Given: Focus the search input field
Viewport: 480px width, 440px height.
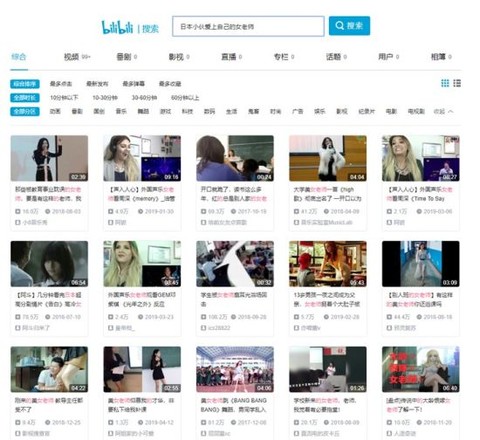Looking at the screenshot, I should 248,26.
